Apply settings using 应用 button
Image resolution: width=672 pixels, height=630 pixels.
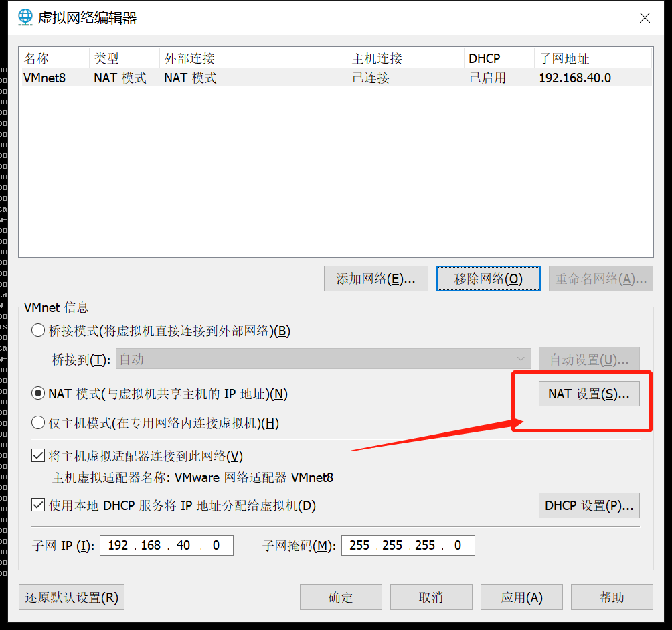(521, 597)
